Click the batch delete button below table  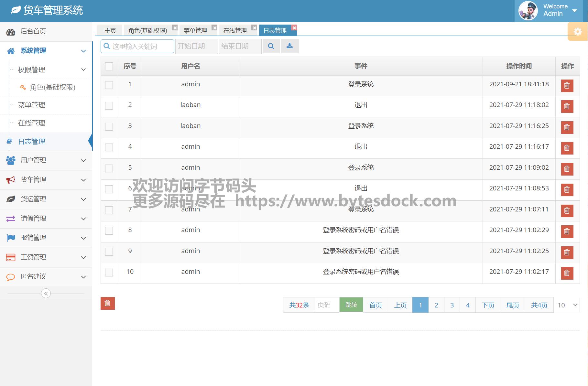click(107, 303)
